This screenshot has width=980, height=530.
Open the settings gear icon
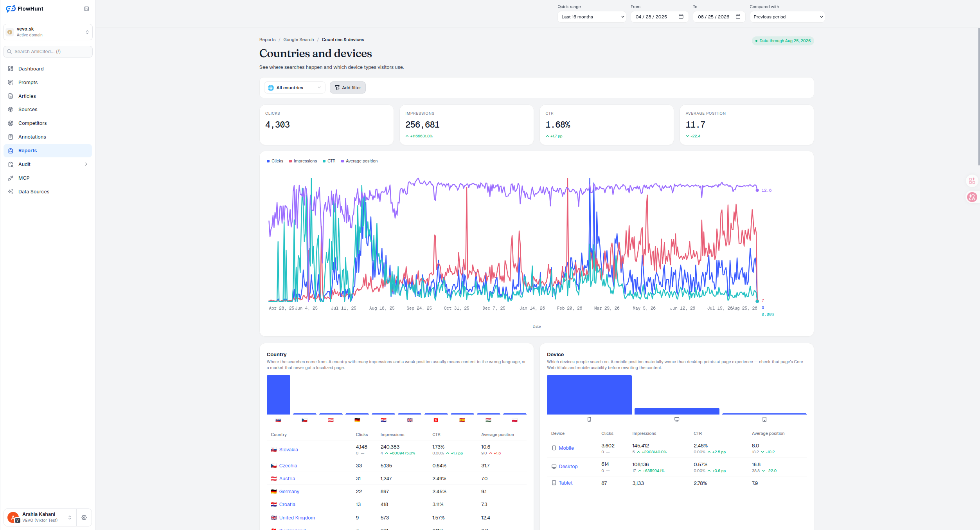click(84, 517)
